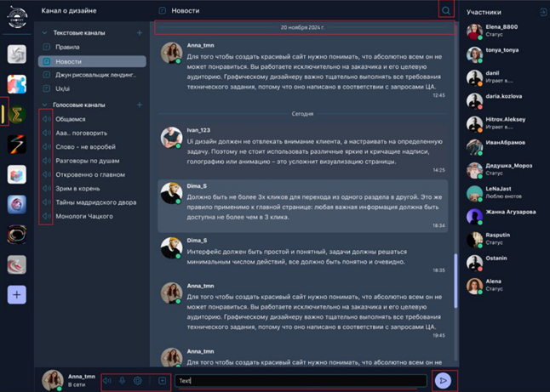Click Dima_S's avatar on 18:35 message
This screenshot has width=550, height=392.
pos(171,247)
